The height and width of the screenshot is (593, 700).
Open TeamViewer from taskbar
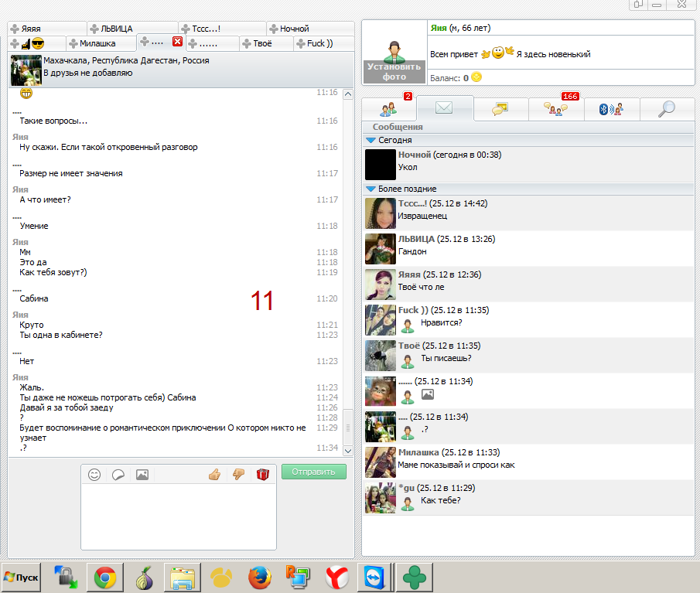tap(374, 578)
